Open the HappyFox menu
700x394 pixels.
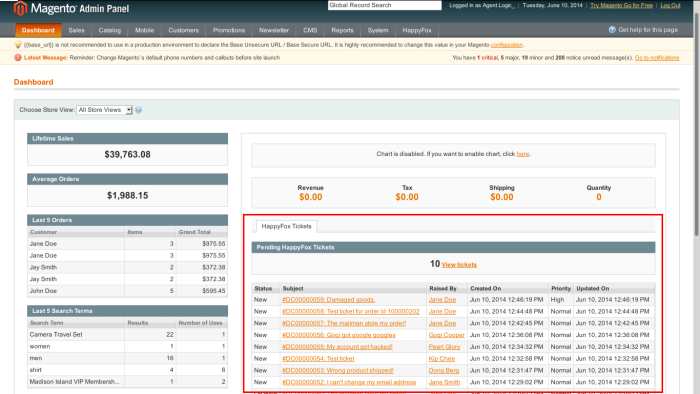[x=417, y=30]
